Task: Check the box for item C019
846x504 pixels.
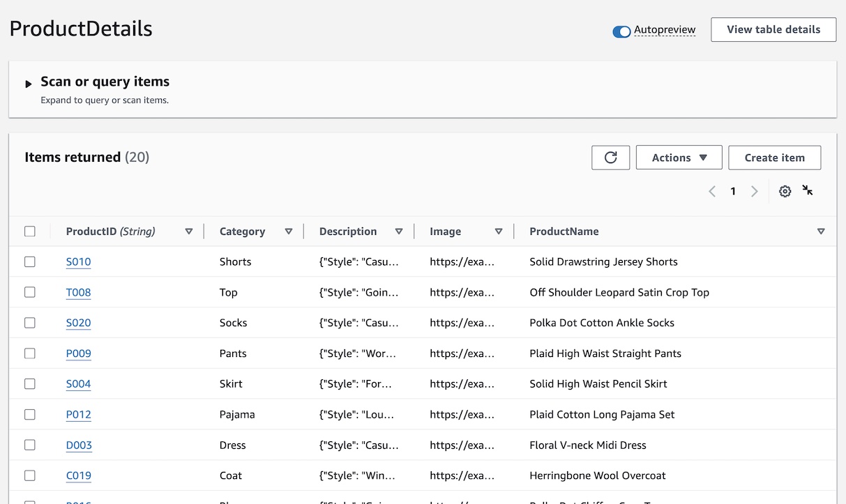Action: 30,475
